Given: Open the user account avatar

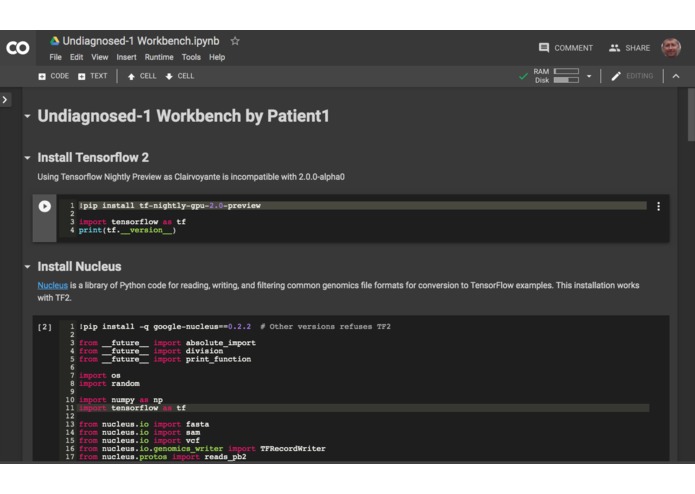Looking at the screenshot, I should (671, 48).
